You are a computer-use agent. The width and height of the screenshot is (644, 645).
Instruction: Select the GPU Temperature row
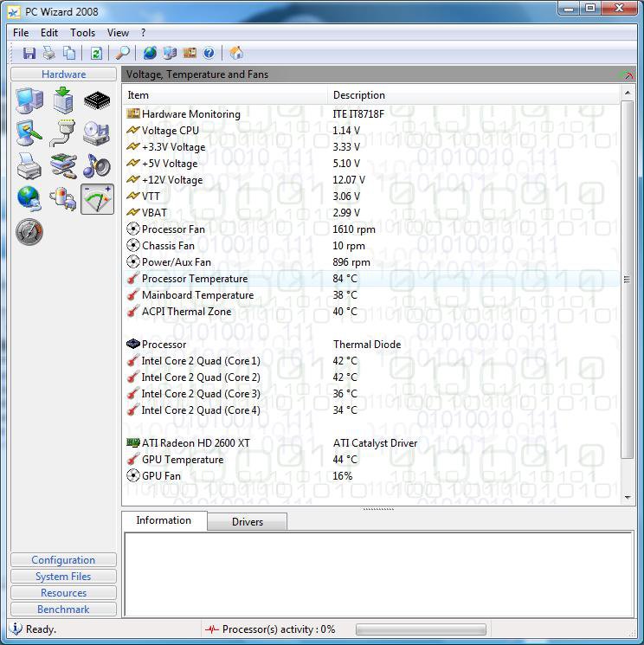(x=371, y=460)
